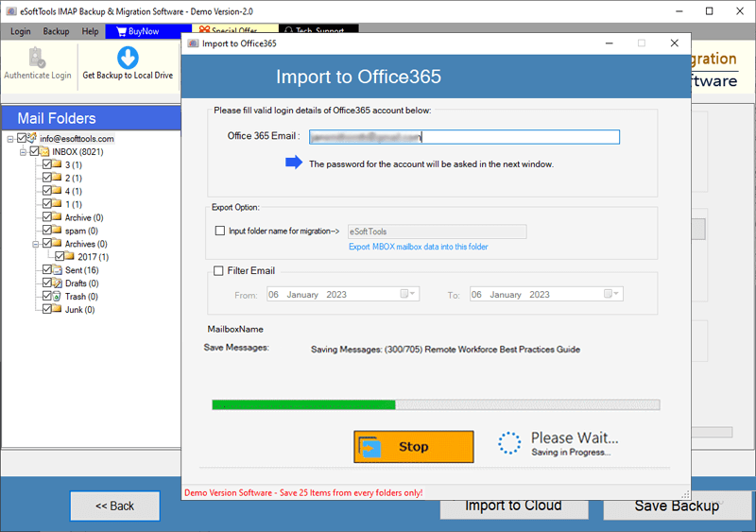Viewport: 756px width, 532px height.
Task: Click the Trash folder icon
Action: (58, 296)
